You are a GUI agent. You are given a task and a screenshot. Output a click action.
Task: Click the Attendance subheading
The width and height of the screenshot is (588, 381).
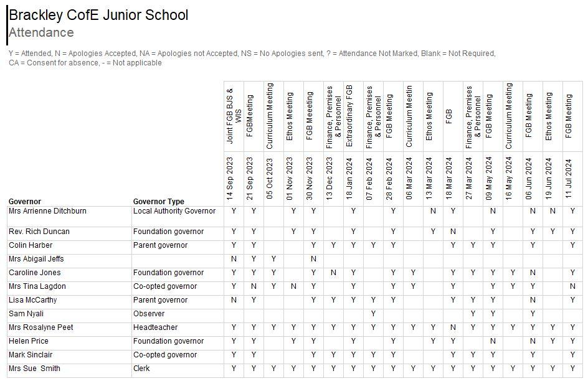(x=41, y=33)
